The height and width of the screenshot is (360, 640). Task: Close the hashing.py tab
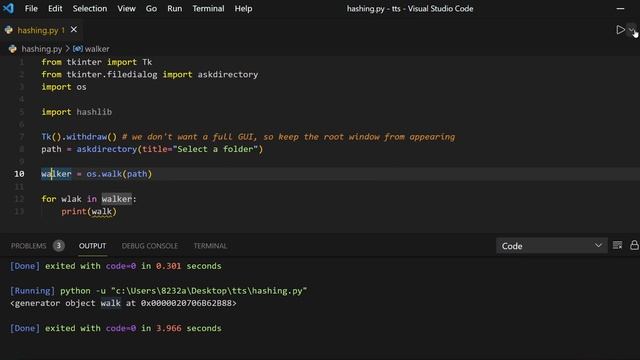pos(74,29)
